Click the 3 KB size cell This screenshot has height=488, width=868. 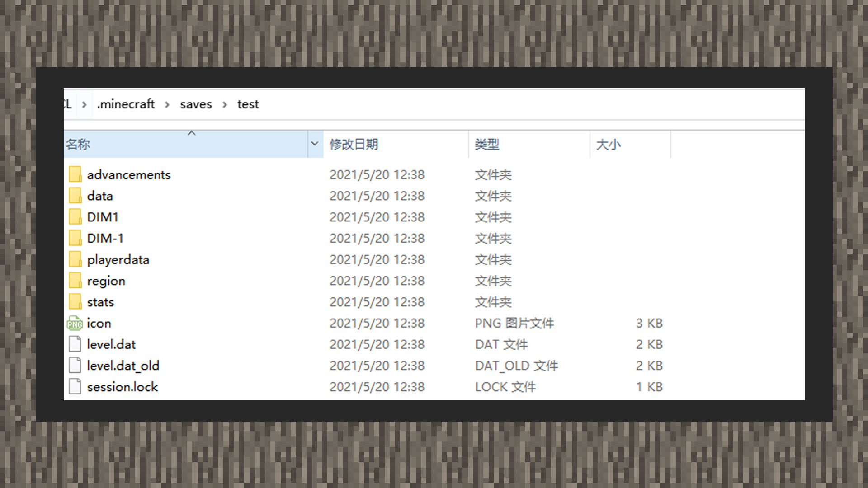649,324
